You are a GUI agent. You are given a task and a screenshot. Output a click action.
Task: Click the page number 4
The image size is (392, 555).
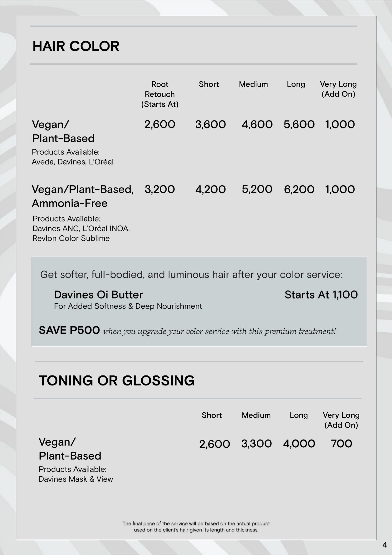385,545
